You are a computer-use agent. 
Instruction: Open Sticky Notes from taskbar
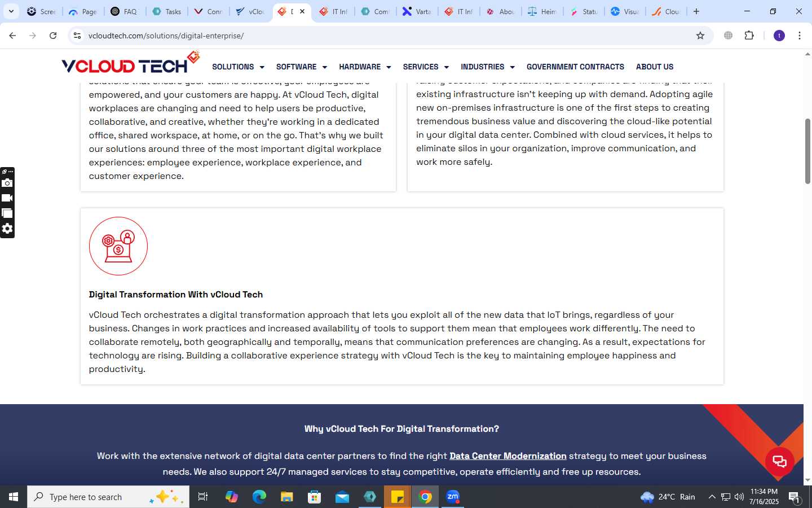pos(398,497)
